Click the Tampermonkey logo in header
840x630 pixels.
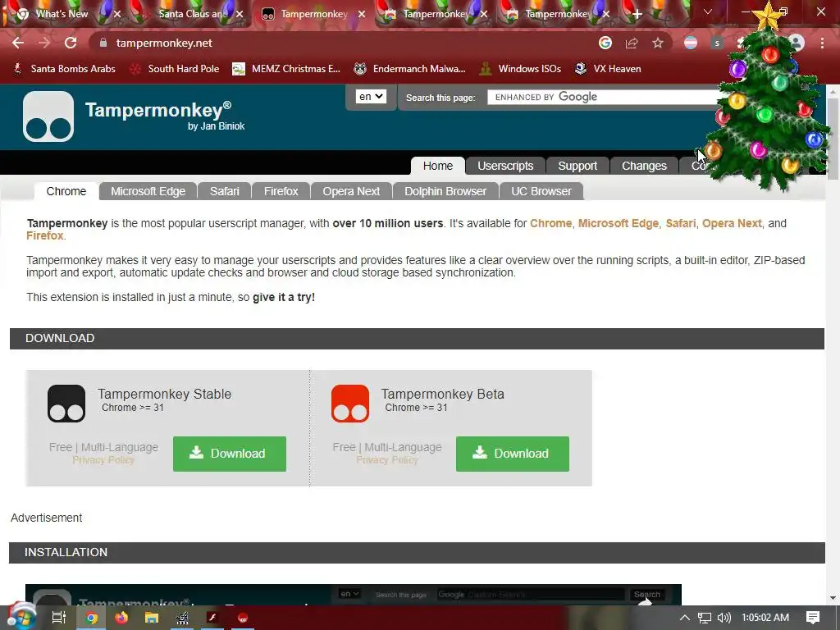(x=48, y=116)
